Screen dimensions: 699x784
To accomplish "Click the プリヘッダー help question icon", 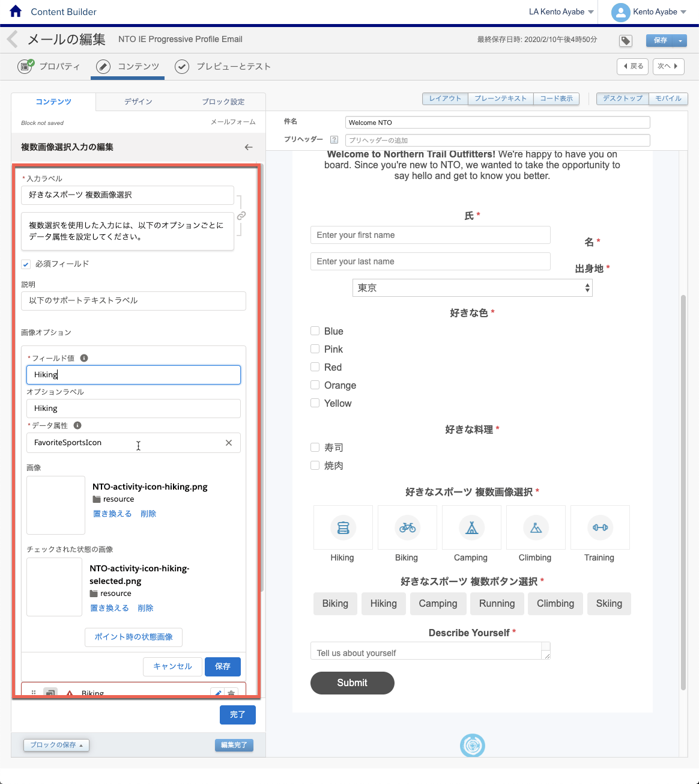I will pyautogui.click(x=334, y=140).
